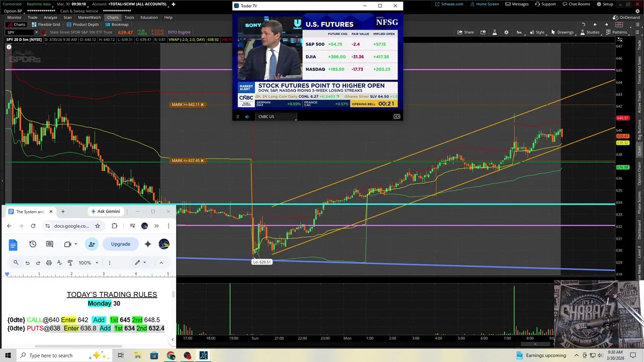Click Docs spellcheck icon
Image resolution: width=644 pixels, height=362 pixels.
(59, 262)
